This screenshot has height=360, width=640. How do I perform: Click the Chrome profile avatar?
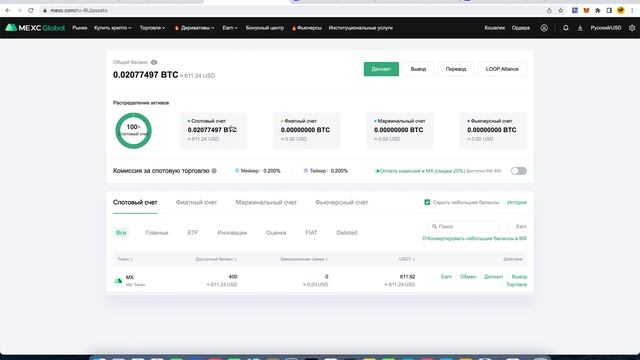pos(620,11)
